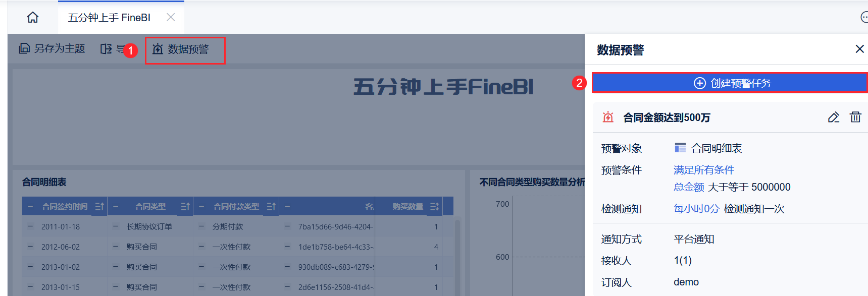Switch to the 五分钟上手 FineBI tab
This screenshot has height=296, width=868.
[x=109, y=18]
